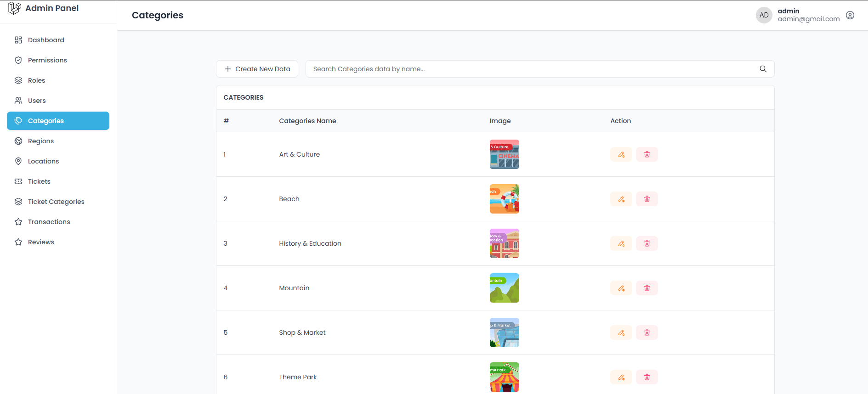Screen dimensions: 868x394
Task: Open the edit action for Mountain
Action: [x=621, y=288]
